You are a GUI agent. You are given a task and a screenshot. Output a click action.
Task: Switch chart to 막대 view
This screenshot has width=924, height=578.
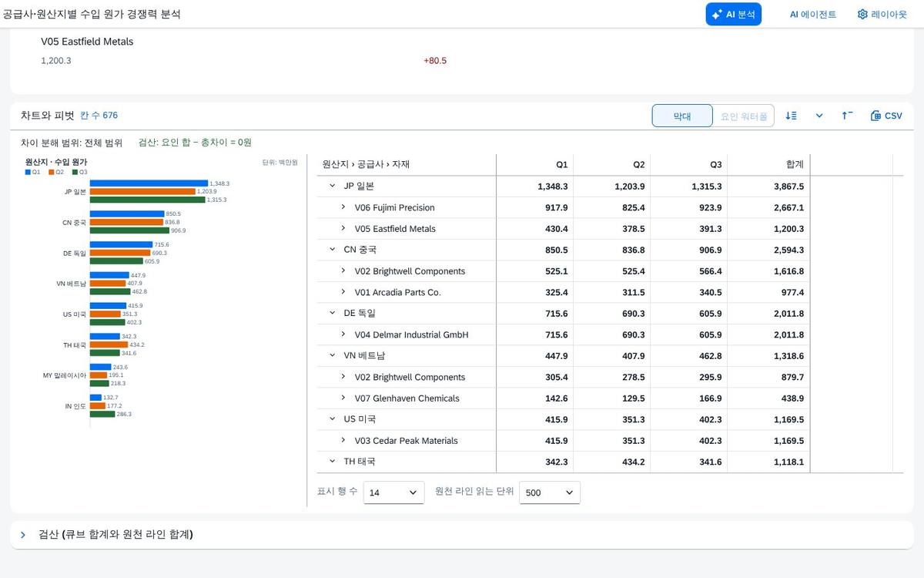point(682,116)
